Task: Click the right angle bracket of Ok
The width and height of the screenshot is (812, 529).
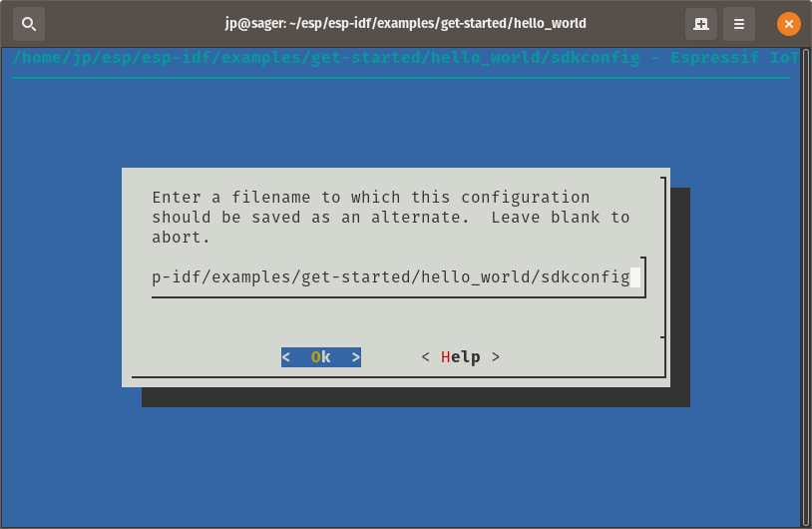Action: pos(356,357)
